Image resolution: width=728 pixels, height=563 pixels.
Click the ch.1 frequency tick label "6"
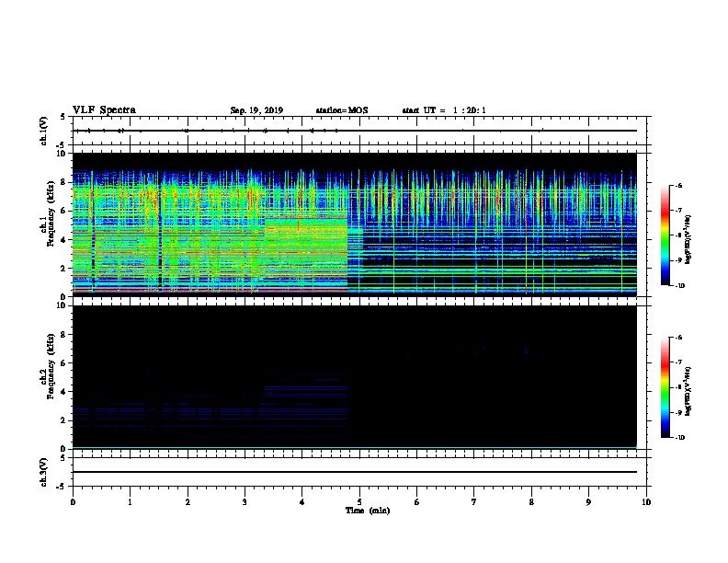tap(64, 211)
